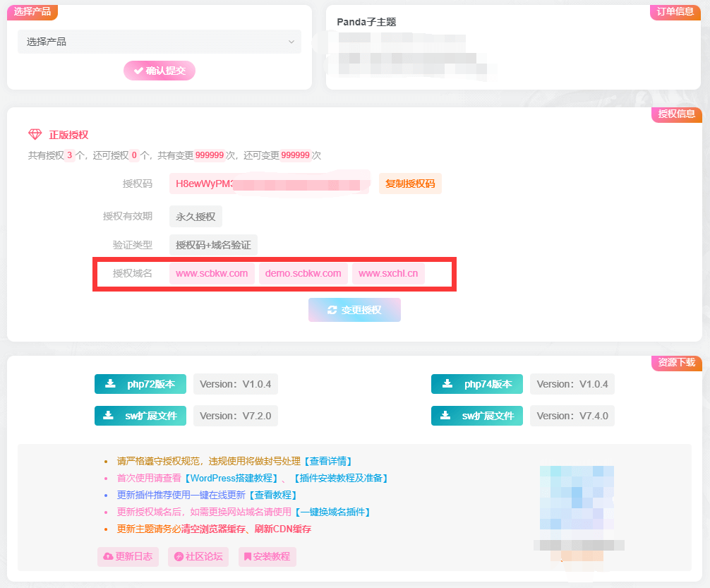The width and height of the screenshot is (710, 588).
Task: Click the 正版授权 heading text
Action: tap(68, 135)
